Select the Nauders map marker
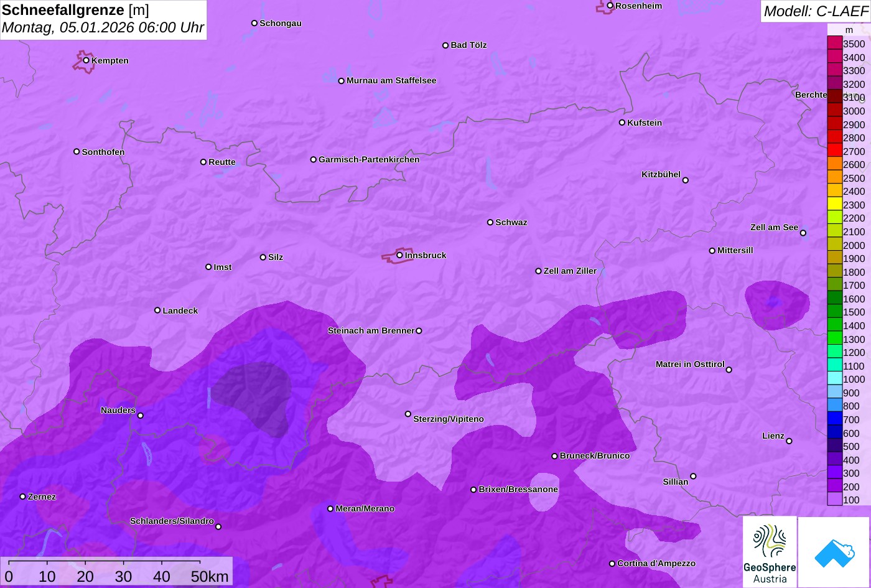Screen dimensions: 871x588 click(140, 416)
